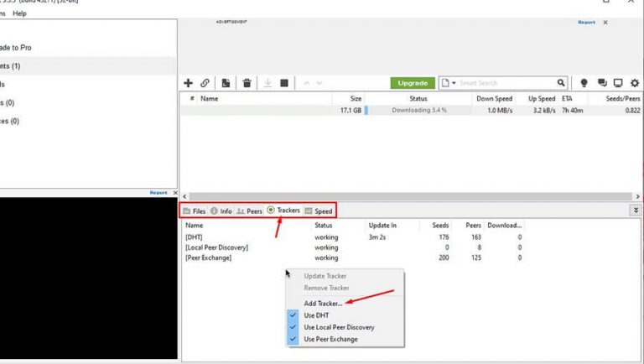Click the tracker Name column header
The image size is (644, 364).
click(194, 225)
